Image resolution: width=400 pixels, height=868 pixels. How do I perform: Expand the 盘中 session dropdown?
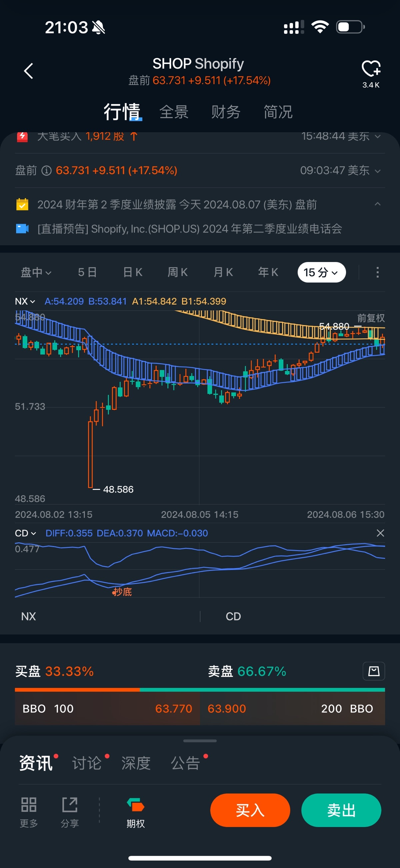(36, 272)
